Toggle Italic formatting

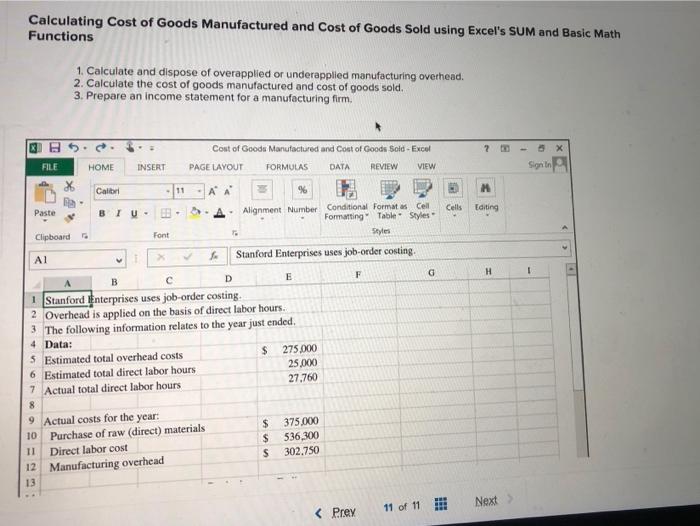[x=118, y=213]
